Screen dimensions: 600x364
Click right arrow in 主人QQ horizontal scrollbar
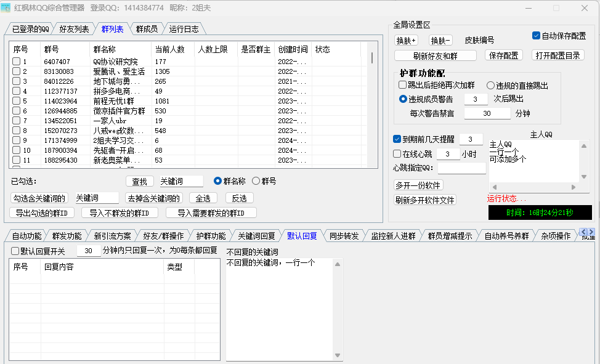point(574,187)
